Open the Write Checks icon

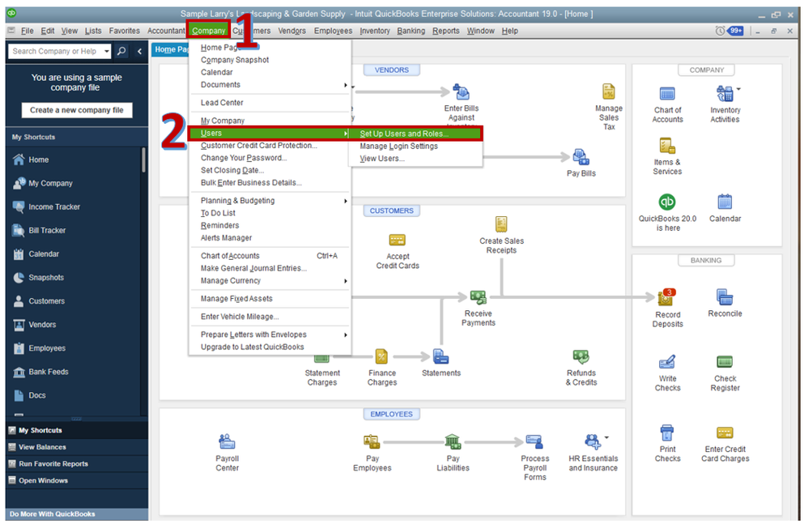[666, 362]
